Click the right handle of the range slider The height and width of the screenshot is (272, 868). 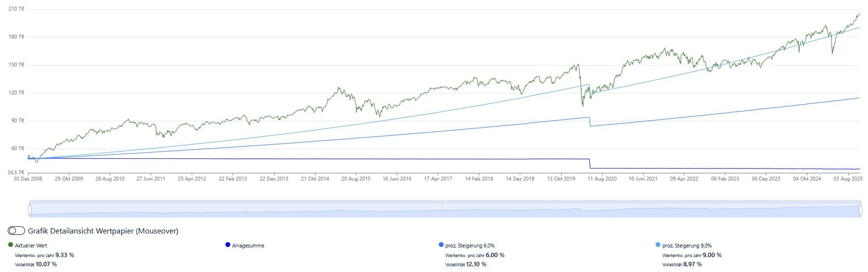(x=860, y=210)
